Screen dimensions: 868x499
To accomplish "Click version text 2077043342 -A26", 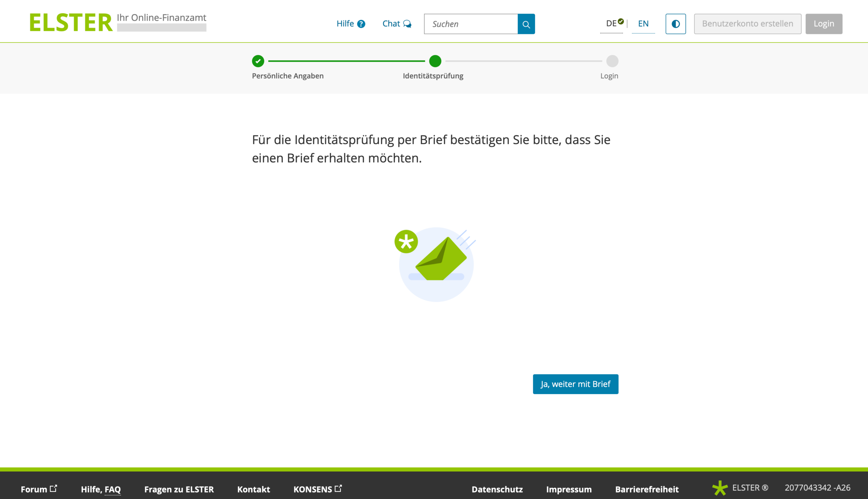I will 817,487.
